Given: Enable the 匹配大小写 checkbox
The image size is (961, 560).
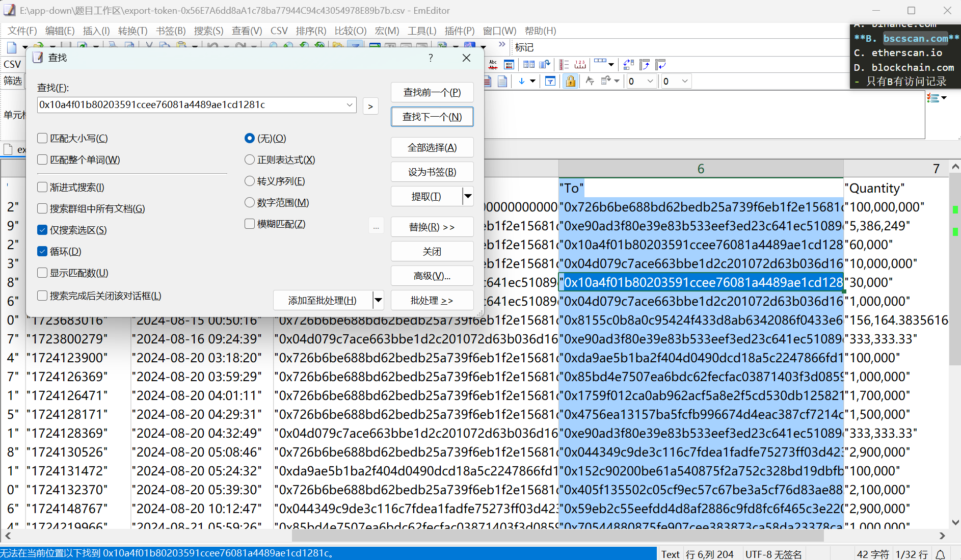Looking at the screenshot, I should pos(43,138).
